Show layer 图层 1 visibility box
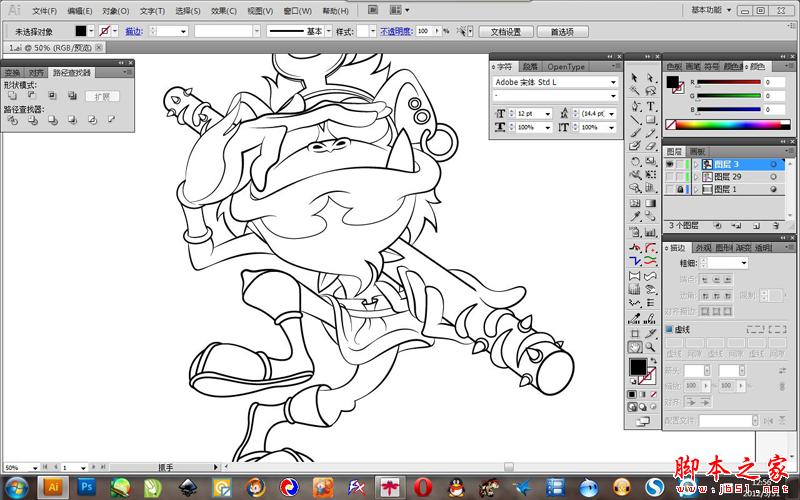 coord(670,189)
